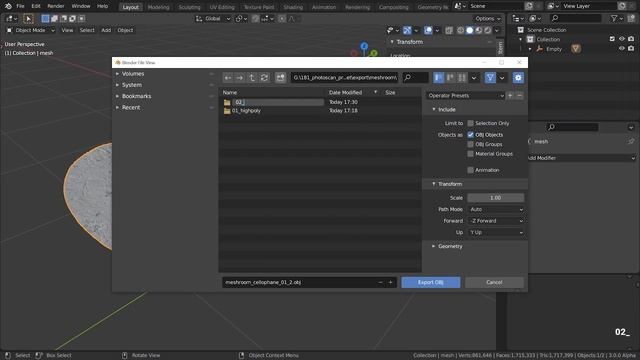Open outliner filter funnel dropdown
The image size is (640, 360).
[616, 18]
